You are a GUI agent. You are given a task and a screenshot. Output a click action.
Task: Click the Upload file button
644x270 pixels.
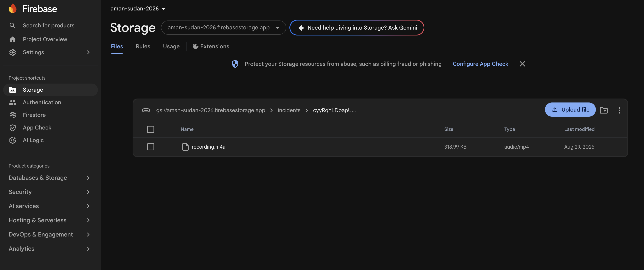click(x=570, y=109)
